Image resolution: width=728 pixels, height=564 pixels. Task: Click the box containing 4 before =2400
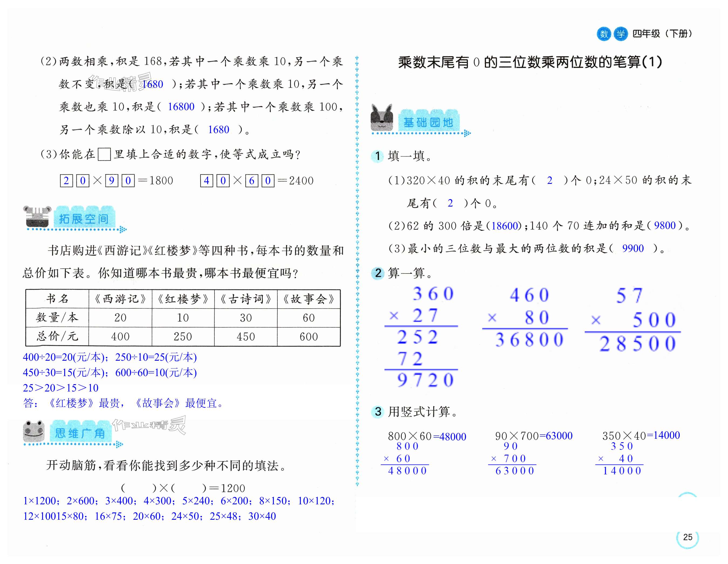point(206,181)
